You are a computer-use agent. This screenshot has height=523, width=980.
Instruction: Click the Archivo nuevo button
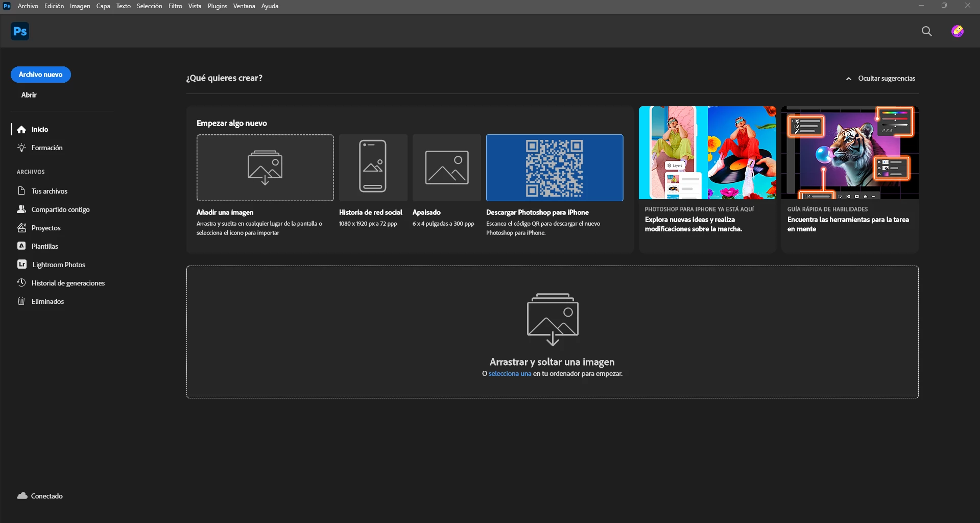pyautogui.click(x=41, y=75)
